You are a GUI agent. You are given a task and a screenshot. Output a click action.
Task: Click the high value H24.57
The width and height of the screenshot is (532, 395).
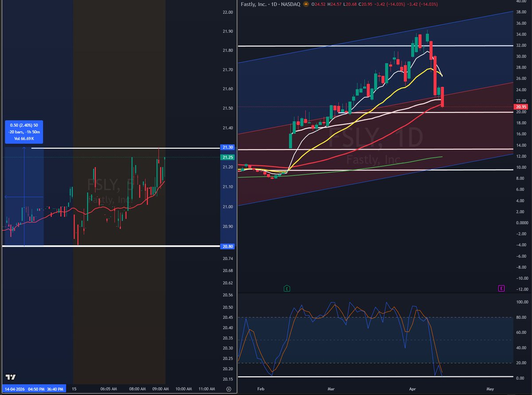pyautogui.click(x=336, y=4)
